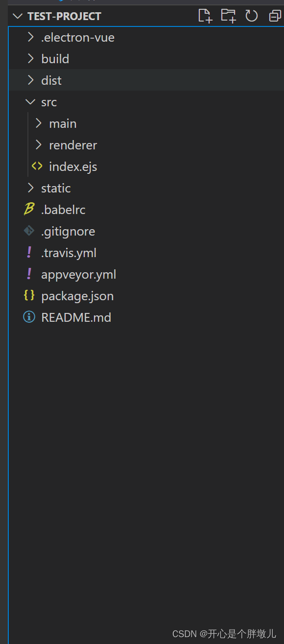Collapse the TEST-PROJECT section header
Viewport: 284px width, 644px height.
18,16
